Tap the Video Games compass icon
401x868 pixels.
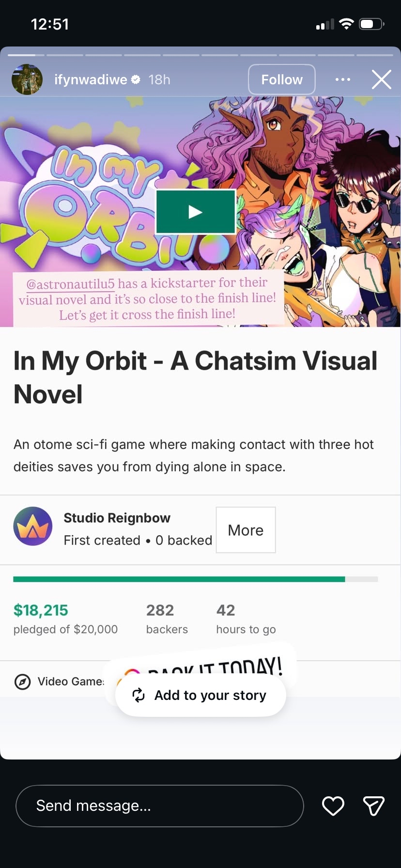point(22,682)
